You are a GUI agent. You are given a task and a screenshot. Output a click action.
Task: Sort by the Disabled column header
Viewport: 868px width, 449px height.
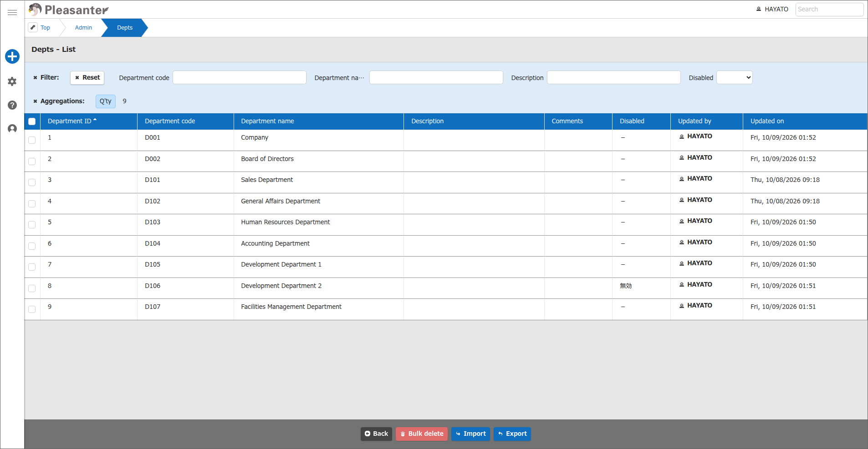click(641, 121)
